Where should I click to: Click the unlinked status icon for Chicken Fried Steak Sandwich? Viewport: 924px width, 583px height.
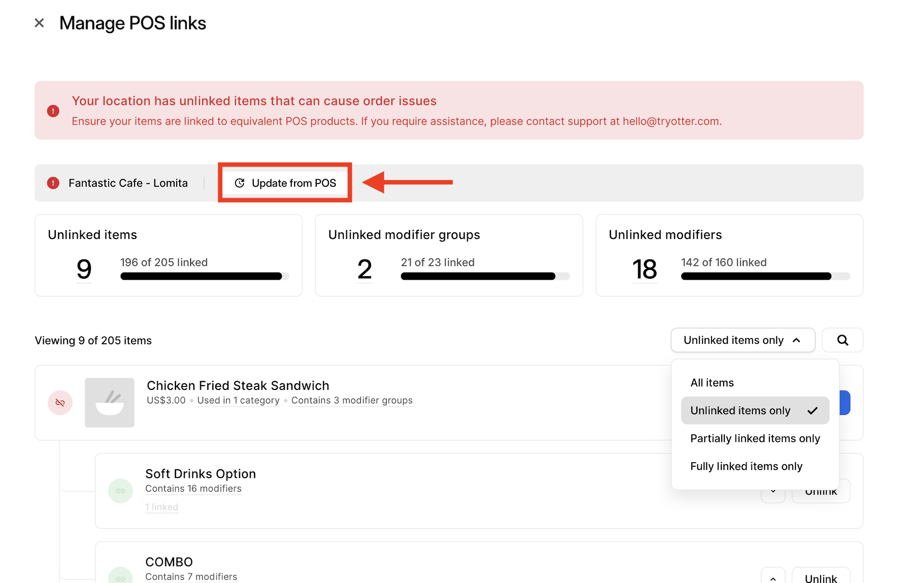tap(60, 402)
